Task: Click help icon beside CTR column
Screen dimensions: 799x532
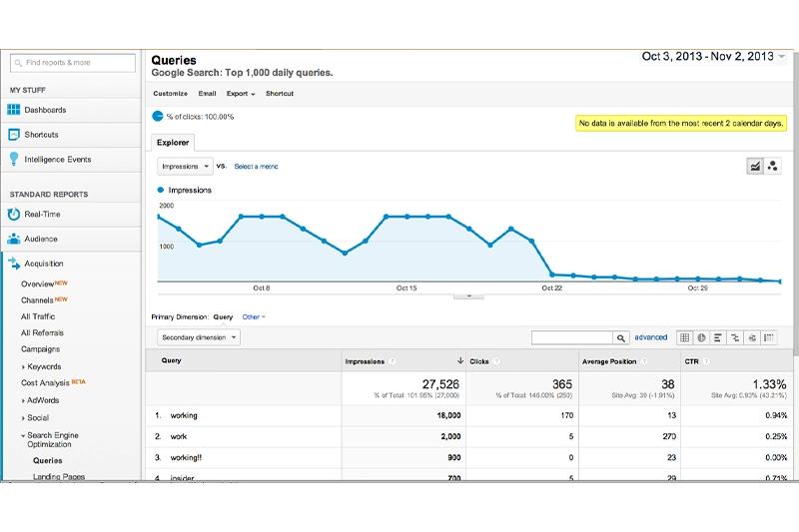Action: (x=706, y=361)
